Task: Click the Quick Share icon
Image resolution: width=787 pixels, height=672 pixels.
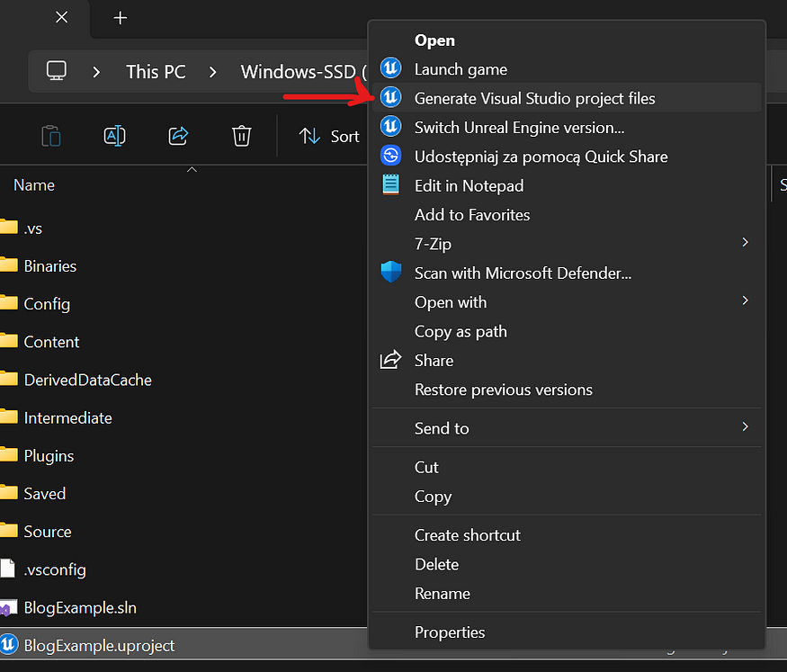Action: tap(390, 157)
